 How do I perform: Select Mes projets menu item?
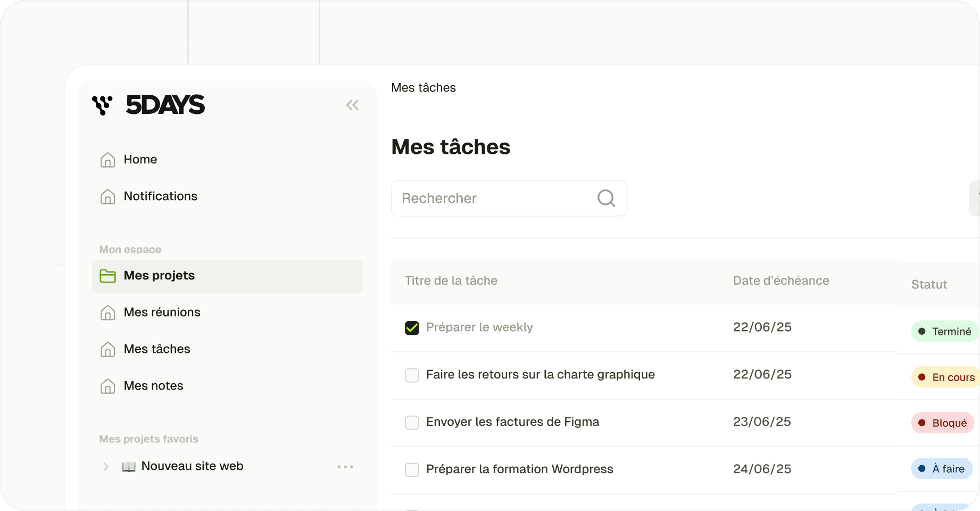click(x=227, y=276)
